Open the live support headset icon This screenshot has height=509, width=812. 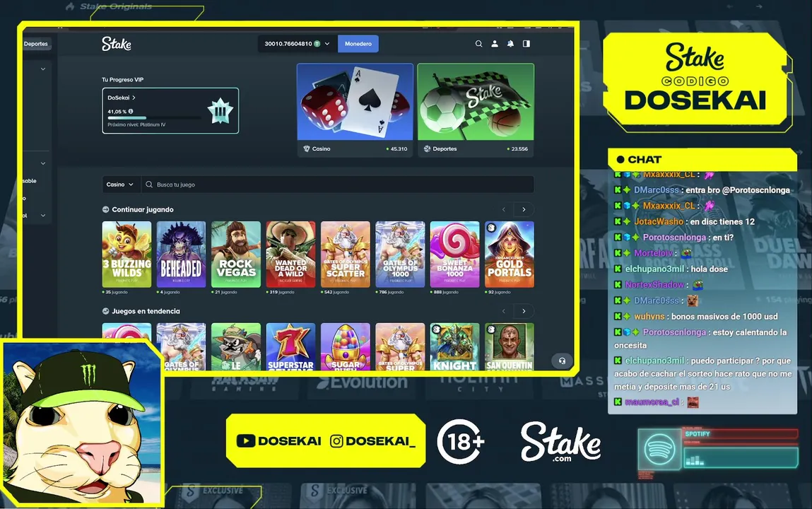(562, 361)
